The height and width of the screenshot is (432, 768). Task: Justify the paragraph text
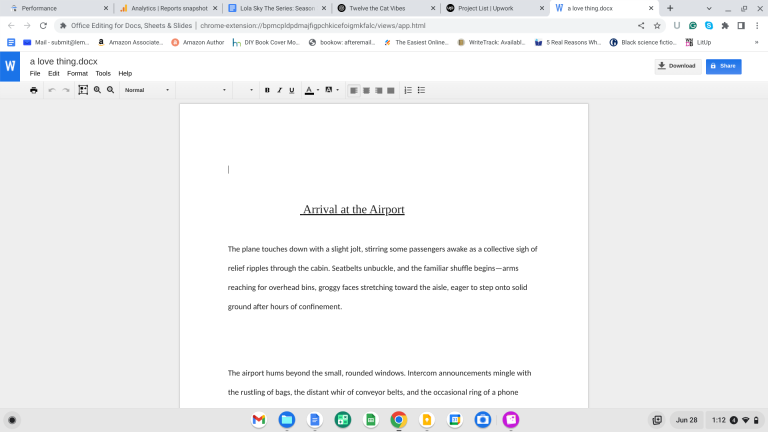[x=391, y=90]
